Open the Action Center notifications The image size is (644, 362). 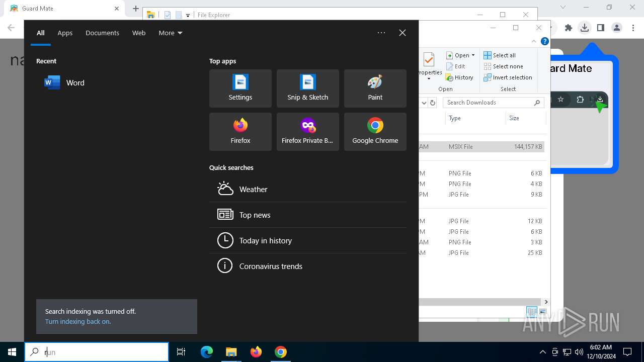tap(627, 352)
